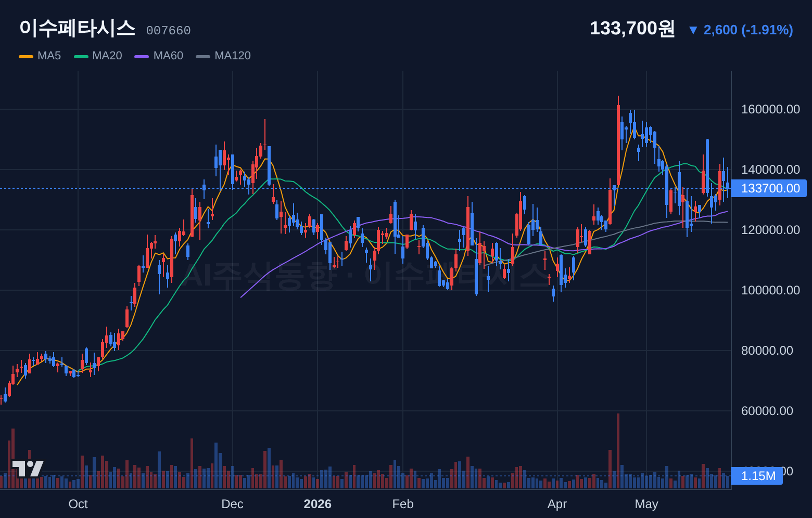Image resolution: width=812 pixels, height=518 pixels.
Task: Click the MA20 green legend swatch
Action: click(81, 56)
